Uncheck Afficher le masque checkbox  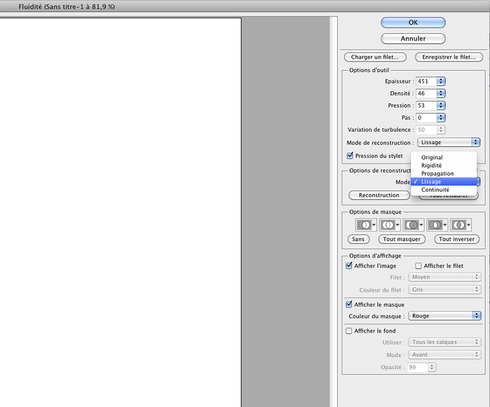click(x=349, y=304)
